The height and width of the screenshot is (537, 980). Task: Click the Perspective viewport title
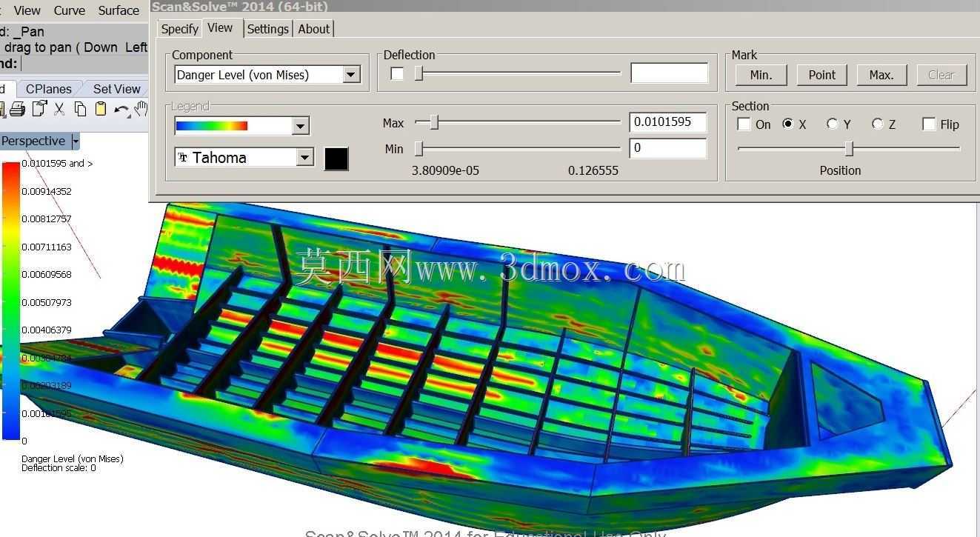(x=33, y=141)
